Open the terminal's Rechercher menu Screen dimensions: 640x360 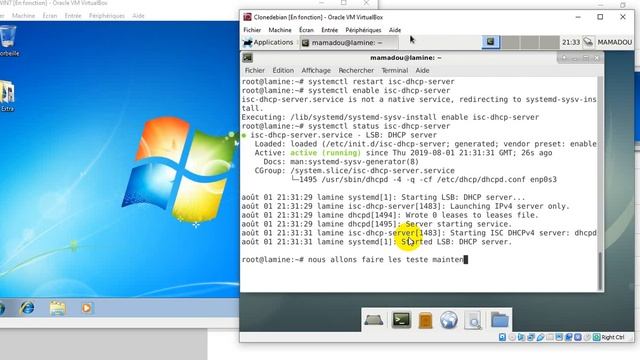(356, 70)
